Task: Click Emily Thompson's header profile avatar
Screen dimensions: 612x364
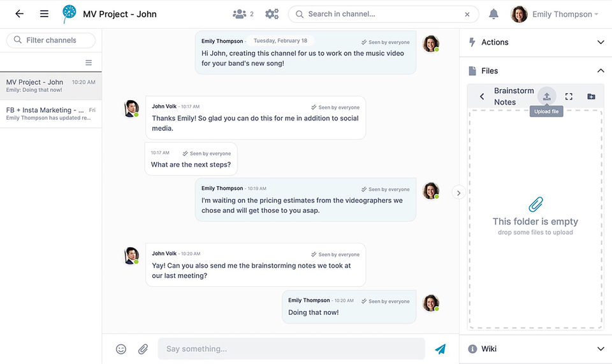Action: point(519,14)
